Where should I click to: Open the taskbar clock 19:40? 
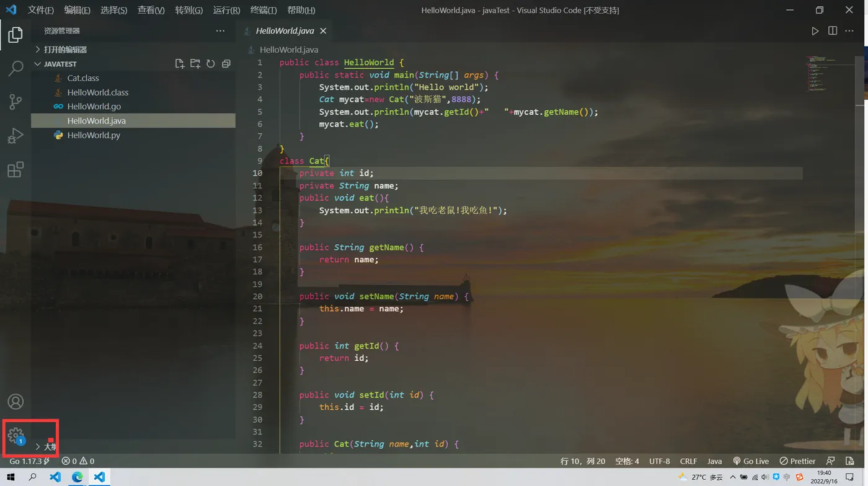(824, 477)
